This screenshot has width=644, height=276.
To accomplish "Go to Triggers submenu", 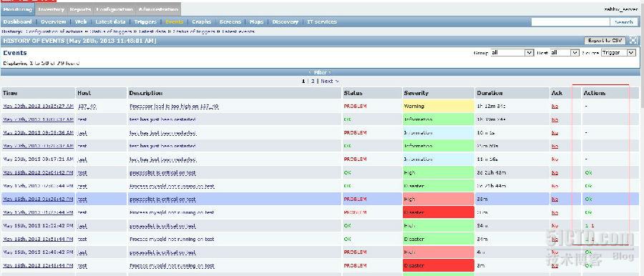I will [145, 21].
